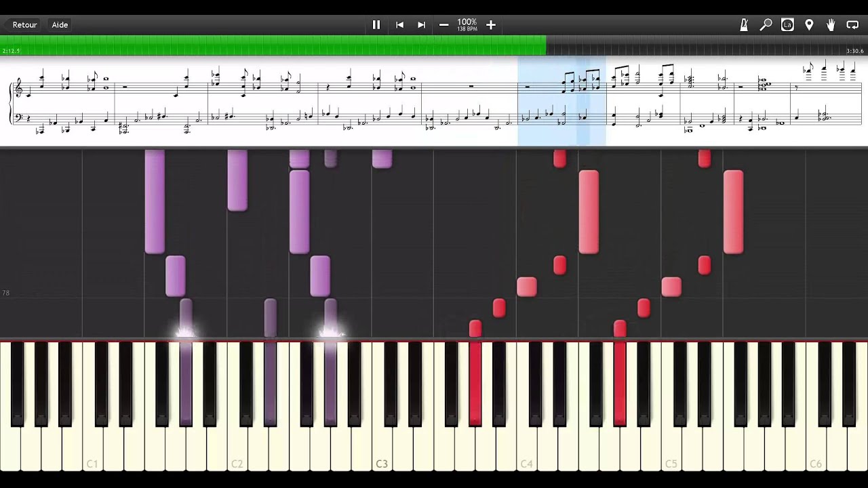
Task: Click the piano key labeled C1
Action: (x=92, y=407)
